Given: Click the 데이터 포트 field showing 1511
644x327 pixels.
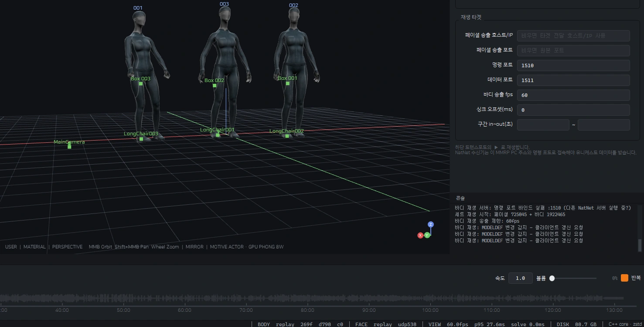Looking at the screenshot, I should 573,80.
